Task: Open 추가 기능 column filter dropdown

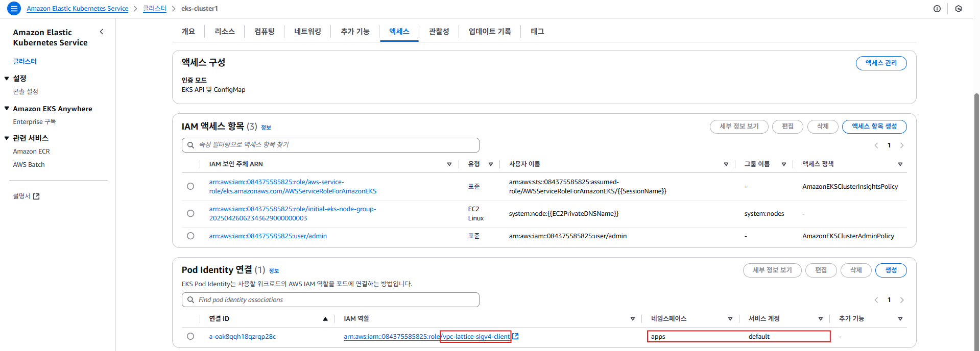Action: tap(900, 319)
